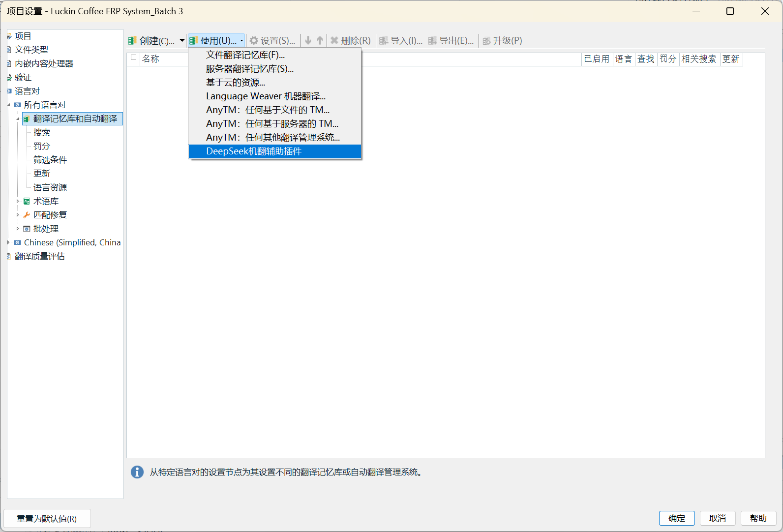Click the 删除 delete X icon

pos(334,41)
